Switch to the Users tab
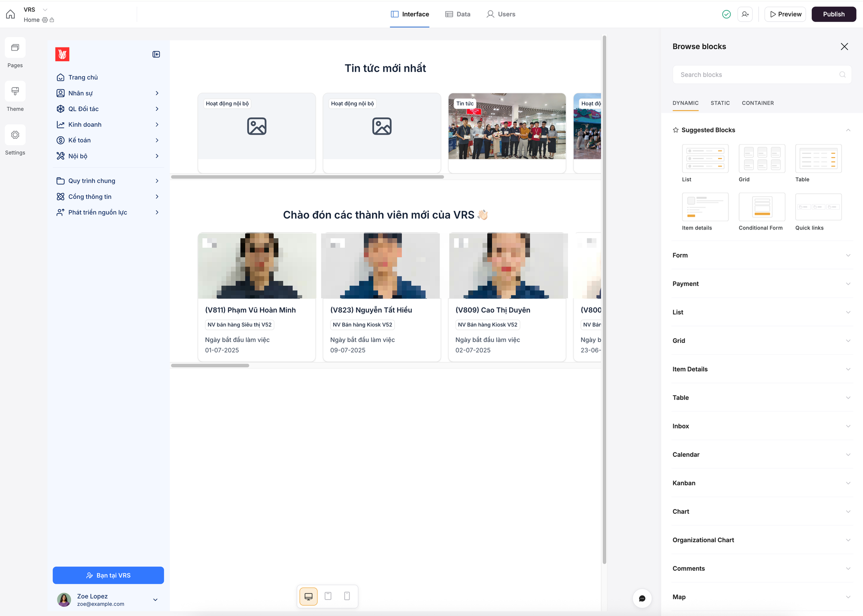Screen dimensions: 863x616 point(501,14)
